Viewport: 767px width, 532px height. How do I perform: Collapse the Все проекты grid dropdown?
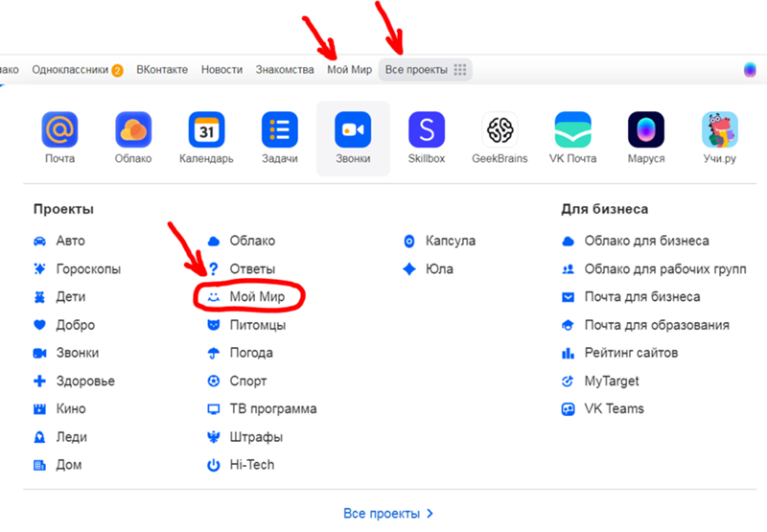(x=425, y=70)
